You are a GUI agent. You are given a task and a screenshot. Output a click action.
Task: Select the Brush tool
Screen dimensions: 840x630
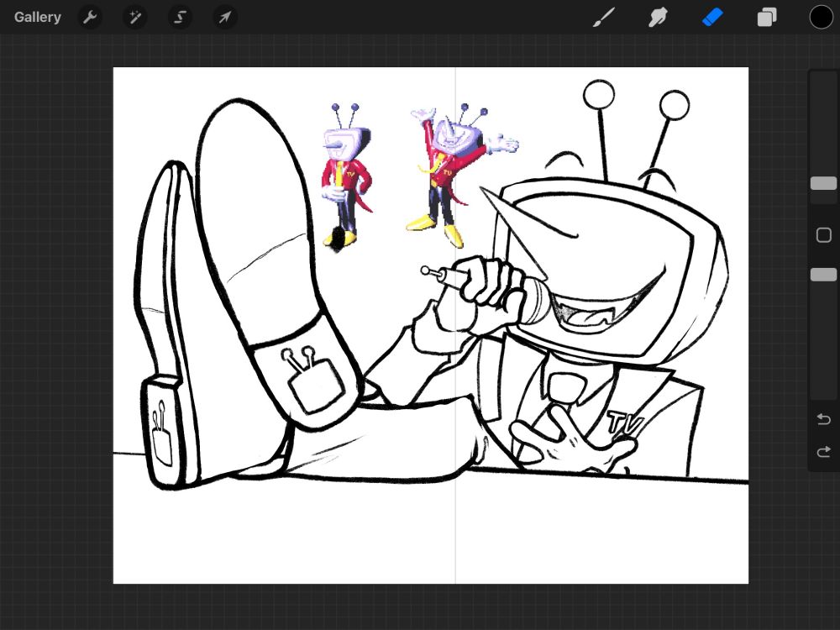603,17
